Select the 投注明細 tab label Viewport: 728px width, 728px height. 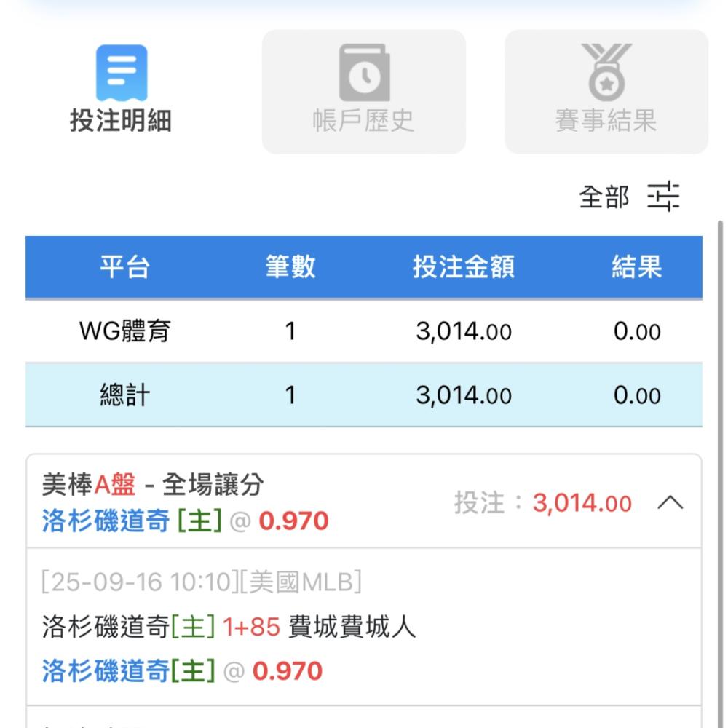pyautogui.click(x=121, y=121)
